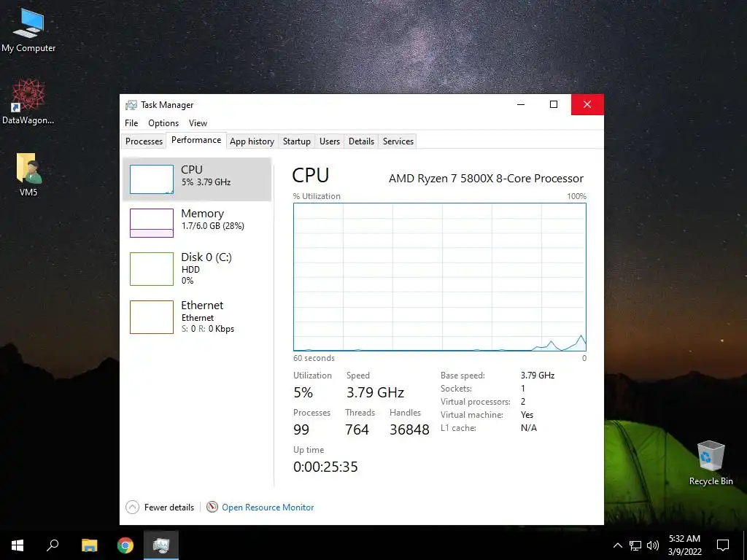Select the Disk 0 (C:) graph thumbnail
Viewport: 747px width, 560px height.
[x=152, y=269]
